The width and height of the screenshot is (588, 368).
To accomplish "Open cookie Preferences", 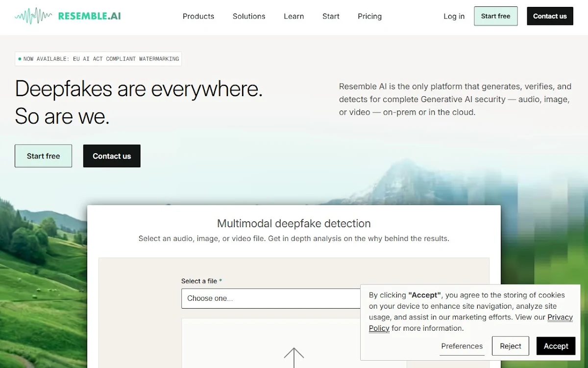I will (x=462, y=346).
